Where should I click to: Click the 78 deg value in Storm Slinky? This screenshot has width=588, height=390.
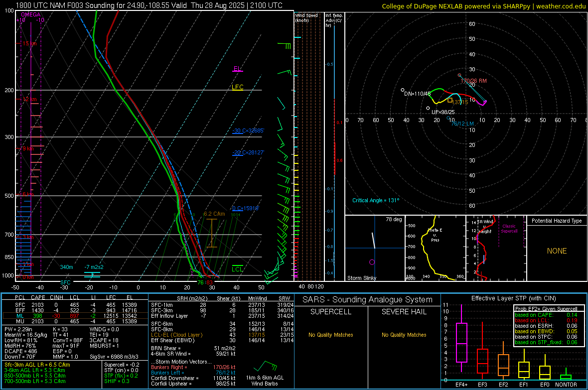point(394,219)
